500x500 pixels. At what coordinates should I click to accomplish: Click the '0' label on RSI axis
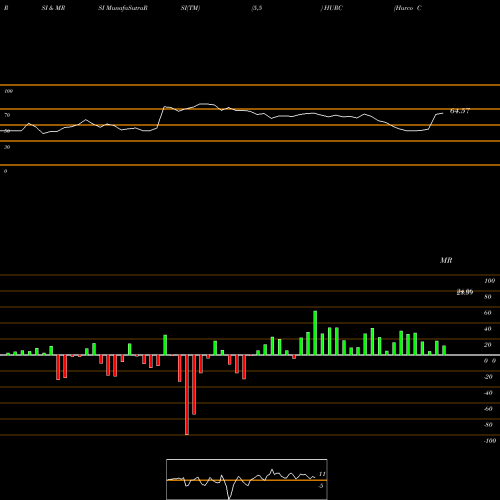[x=5, y=171]
